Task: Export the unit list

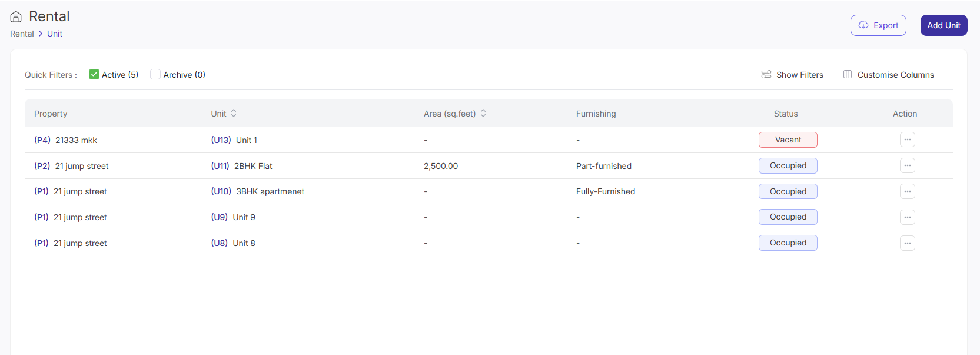Action: click(x=878, y=25)
